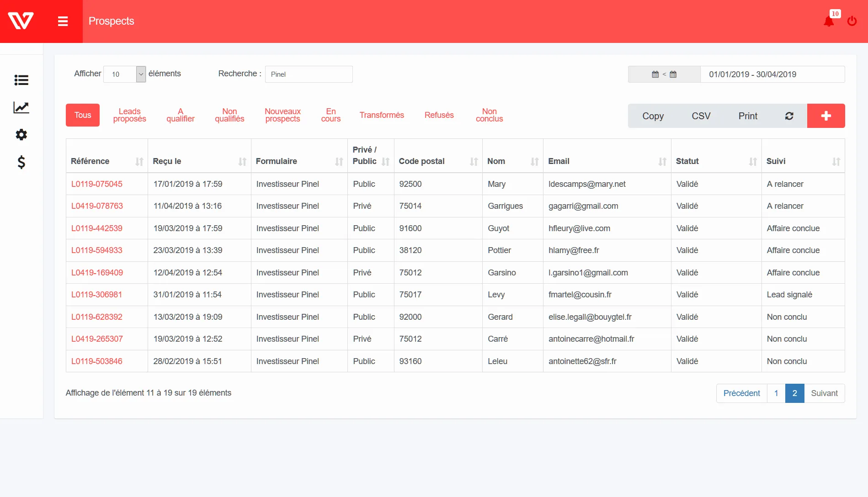The height and width of the screenshot is (497, 868).
Task: Click the Copy export button
Action: pyautogui.click(x=653, y=116)
